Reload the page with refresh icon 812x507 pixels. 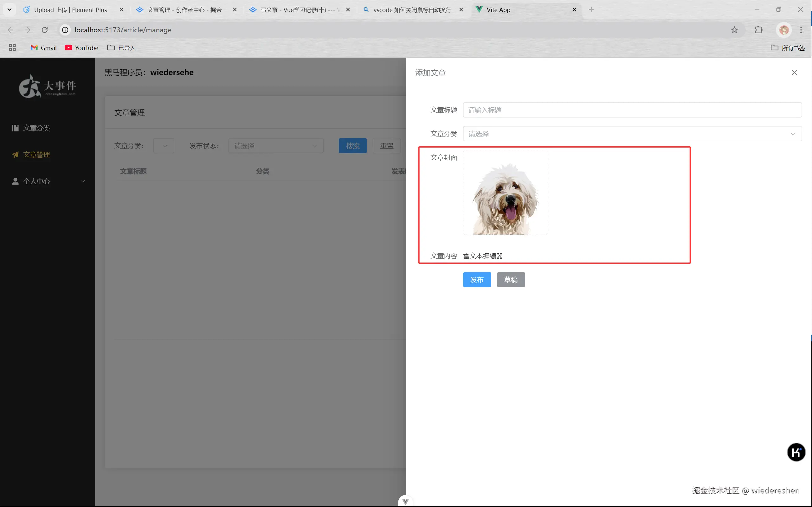pyautogui.click(x=45, y=30)
